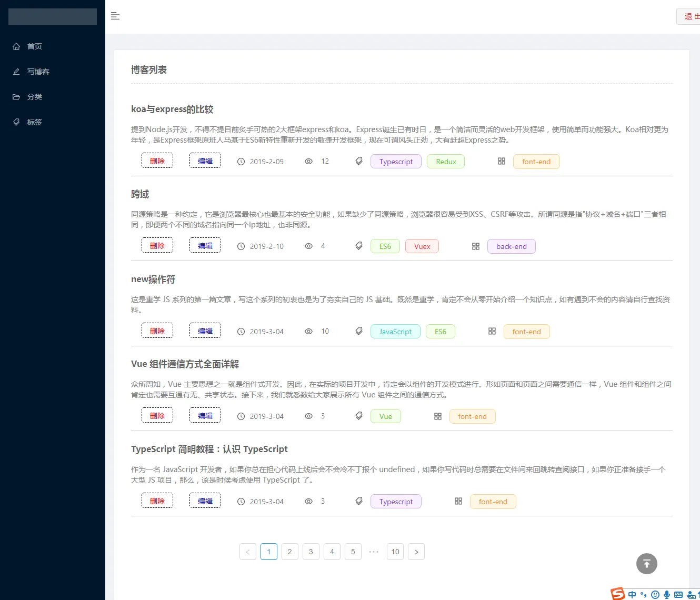Screen dimensions: 700x600
Task: Click the clock icon in the TypeScript 简明教程 row
Action: pos(241,502)
